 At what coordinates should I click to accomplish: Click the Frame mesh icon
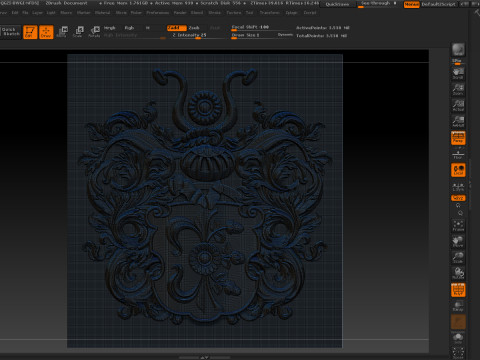coord(458,226)
